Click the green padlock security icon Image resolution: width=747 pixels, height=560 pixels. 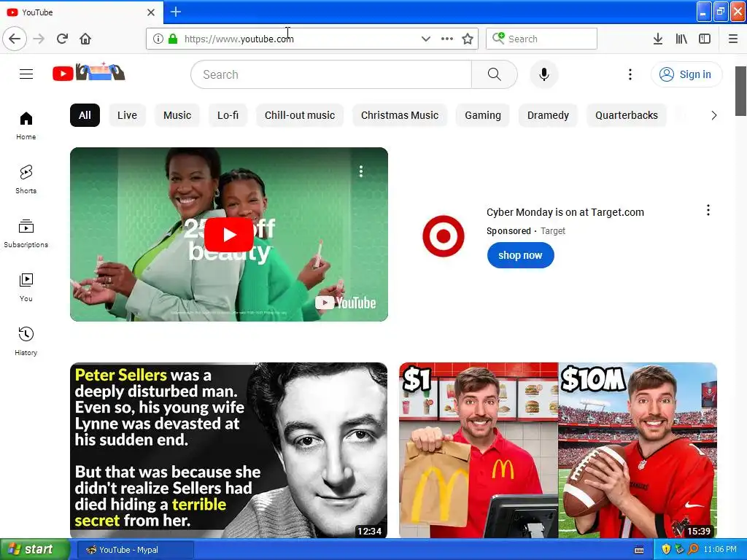(173, 39)
